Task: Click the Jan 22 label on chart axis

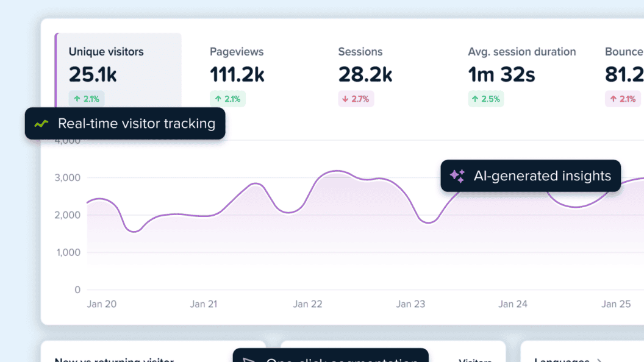Action: (307, 304)
